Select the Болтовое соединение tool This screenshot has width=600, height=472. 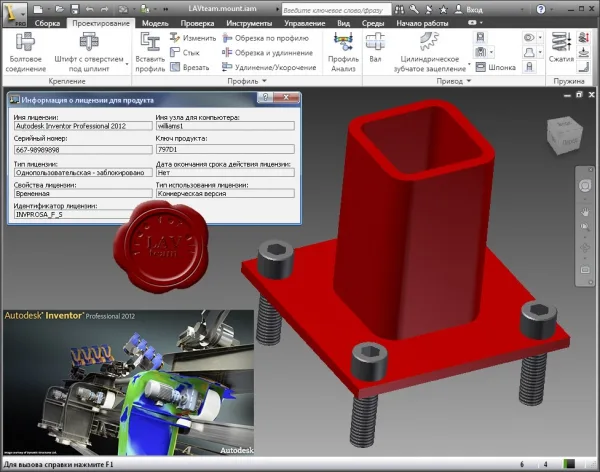coord(26,52)
